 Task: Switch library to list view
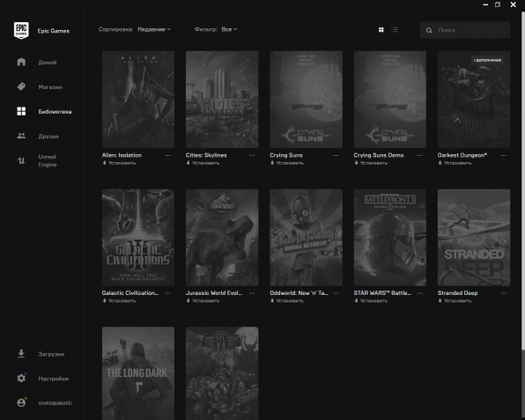point(396,30)
